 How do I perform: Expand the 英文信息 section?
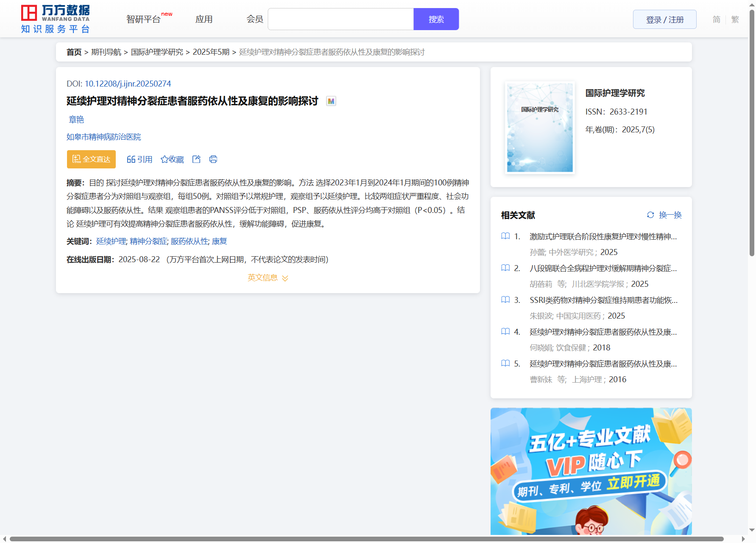point(268,277)
